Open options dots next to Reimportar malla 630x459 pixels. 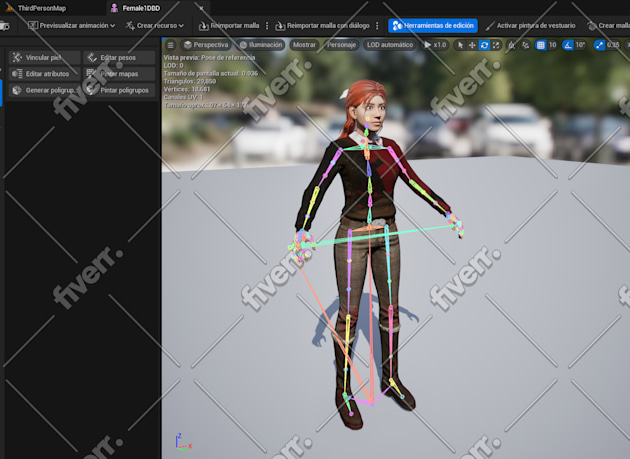click(267, 25)
